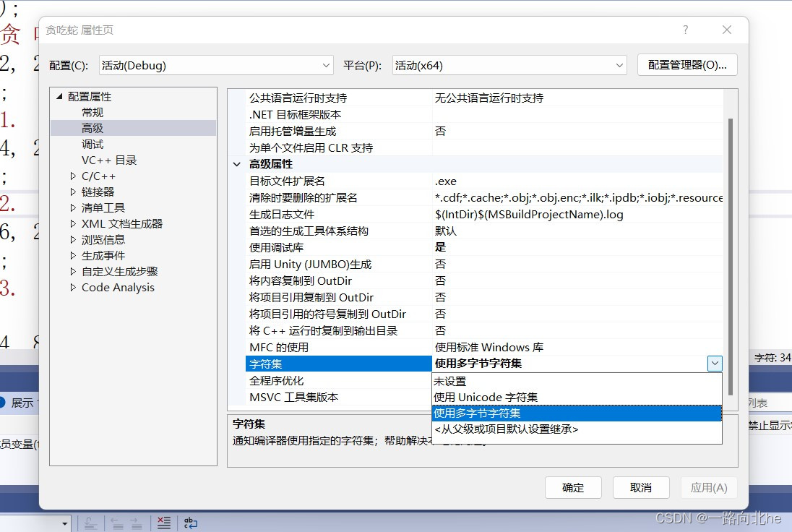The height and width of the screenshot is (532, 792).
Task: Select the 启用托管增量生成 property row
Action: [x=484, y=132]
